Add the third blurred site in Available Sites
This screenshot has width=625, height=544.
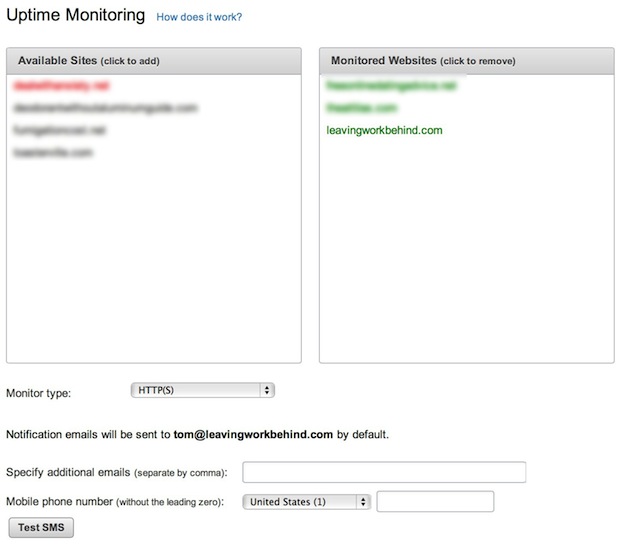[60, 130]
